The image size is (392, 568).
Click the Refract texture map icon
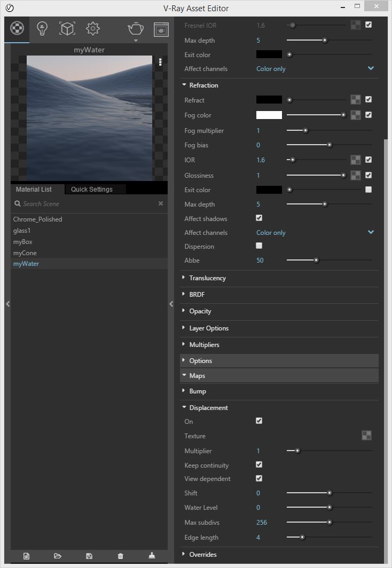tap(356, 100)
